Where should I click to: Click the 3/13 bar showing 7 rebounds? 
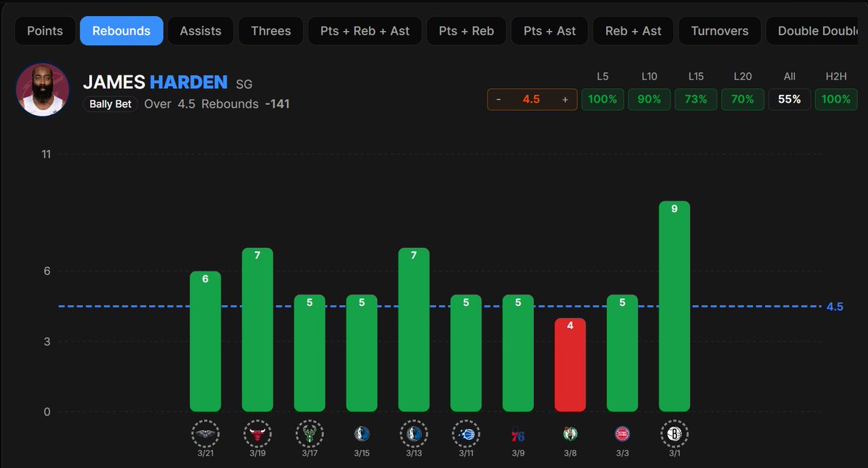414,330
